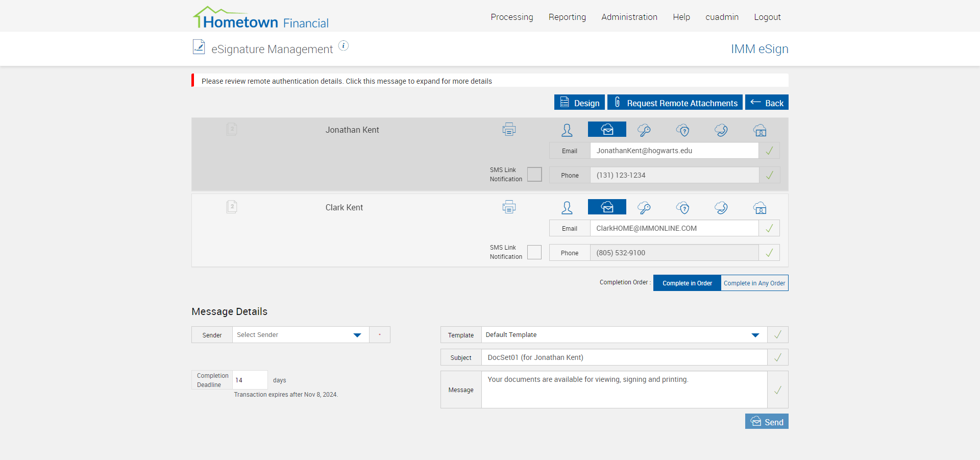Click Clark Kent's email input field
The image size is (980, 460).
(x=674, y=228)
